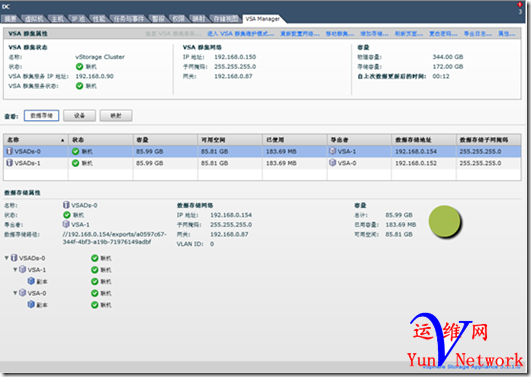
Task: Click 192.168.0.154 address cell in table
Action: pyautogui.click(x=416, y=151)
